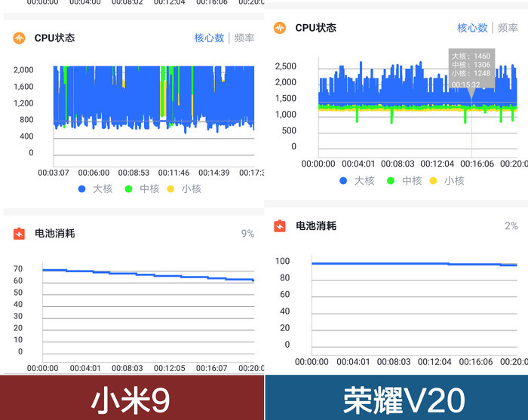
Task: Click the Honor V20 电池消耗 title
Action: tap(316, 225)
